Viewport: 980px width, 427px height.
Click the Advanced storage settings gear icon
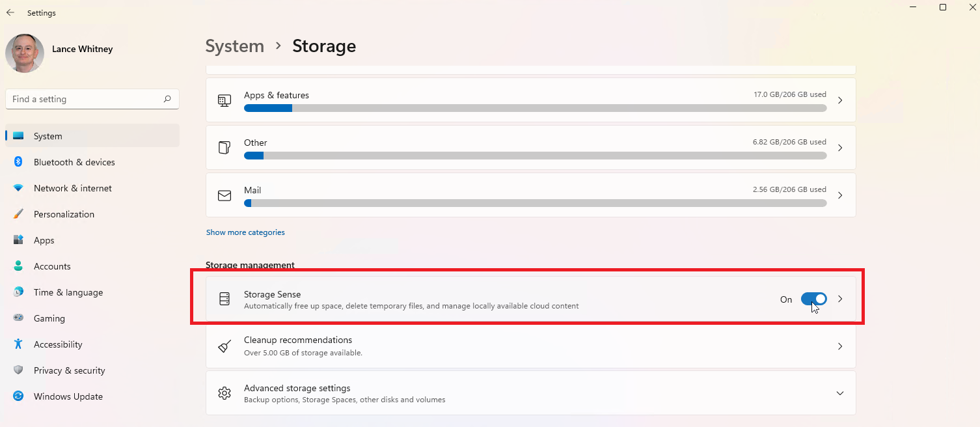pos(225,393)
